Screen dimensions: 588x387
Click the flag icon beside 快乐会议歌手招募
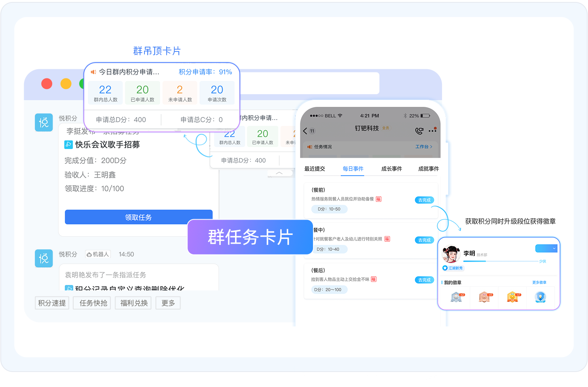point(68,144)
